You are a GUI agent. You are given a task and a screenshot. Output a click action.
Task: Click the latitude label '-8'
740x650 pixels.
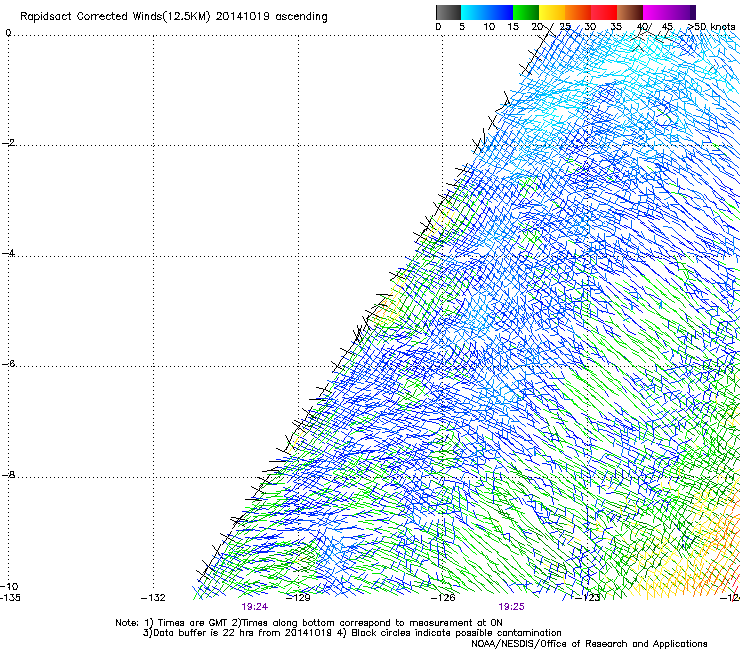coord(8,474)
